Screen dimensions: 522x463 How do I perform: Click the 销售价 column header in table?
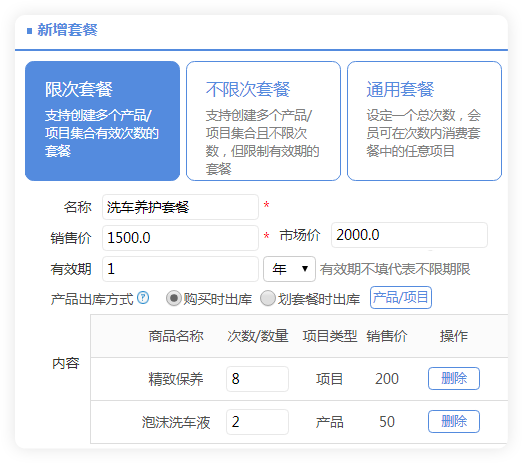tap(387, 336)
